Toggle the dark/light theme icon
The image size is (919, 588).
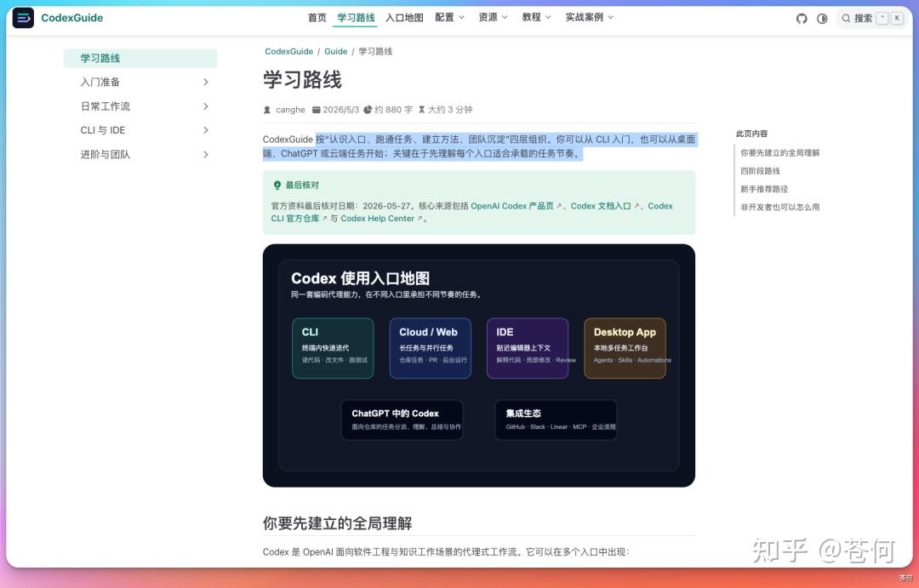822,19
